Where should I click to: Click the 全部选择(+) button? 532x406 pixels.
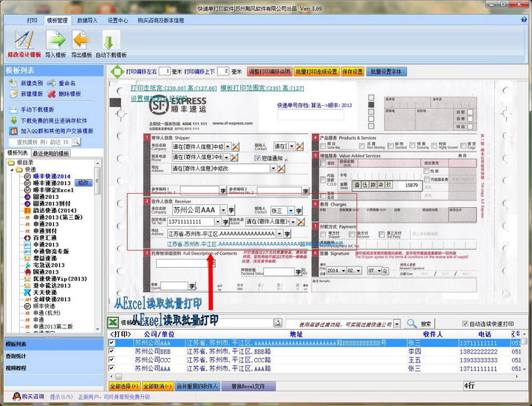coord(124,386)
